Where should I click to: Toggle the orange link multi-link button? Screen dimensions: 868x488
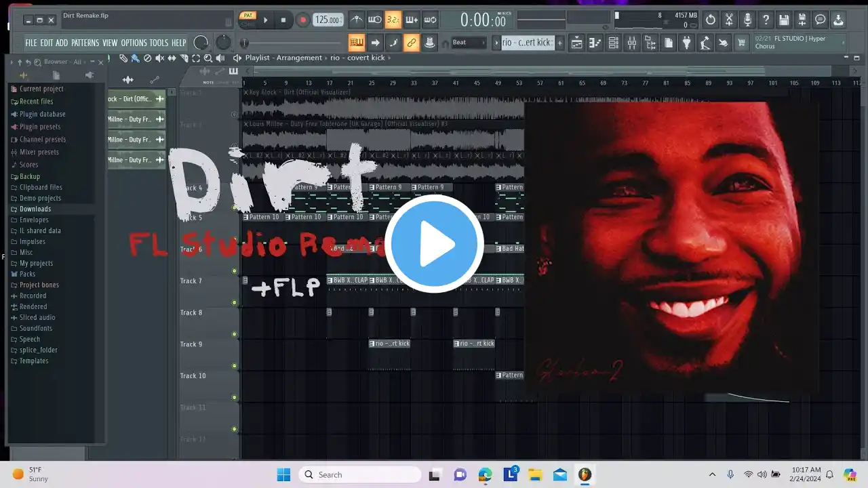click(x=411, y=43)
